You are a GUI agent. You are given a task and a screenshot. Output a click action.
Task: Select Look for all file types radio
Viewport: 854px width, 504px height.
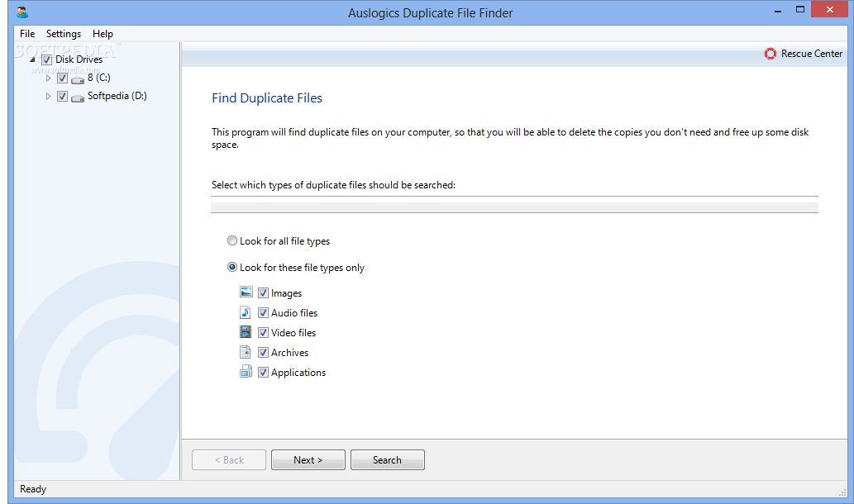point(232,240)
